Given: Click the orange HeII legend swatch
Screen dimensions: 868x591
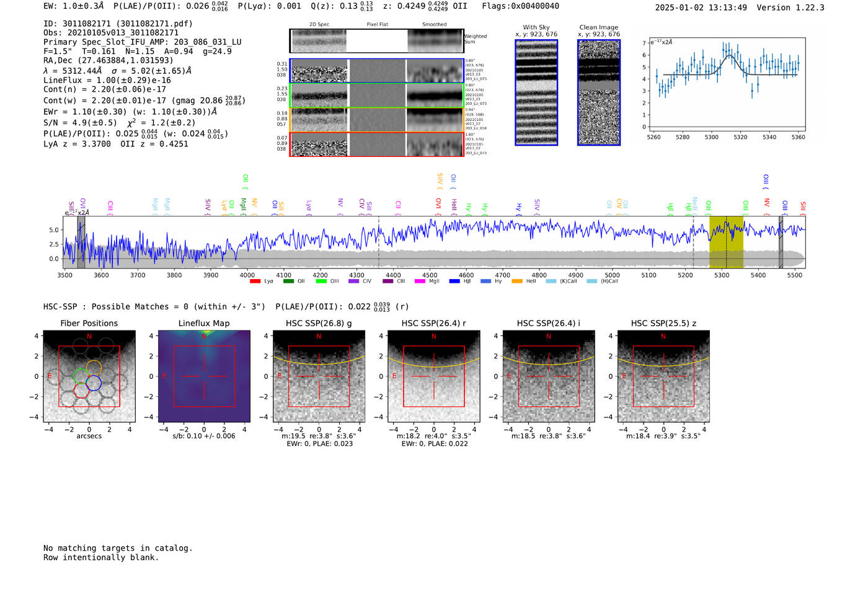Looking at the screenshot, I should point(517,282).
